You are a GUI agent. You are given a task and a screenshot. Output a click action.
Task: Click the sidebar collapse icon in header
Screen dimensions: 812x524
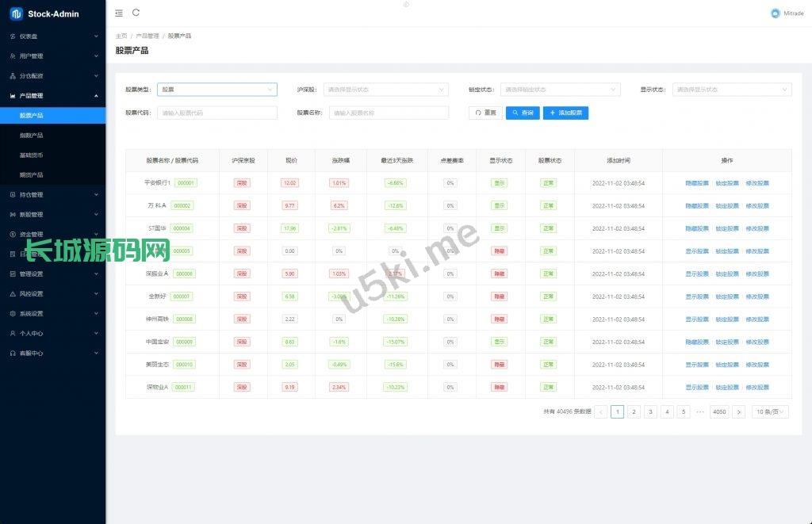click(x=119, y=13)
